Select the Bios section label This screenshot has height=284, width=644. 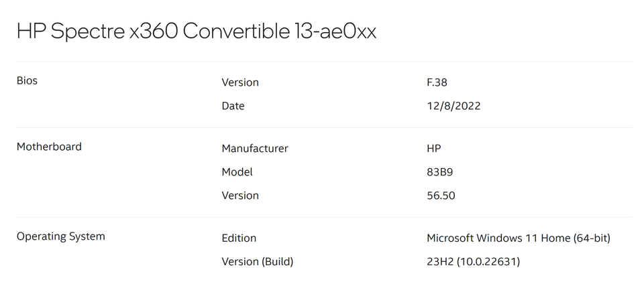27,80
